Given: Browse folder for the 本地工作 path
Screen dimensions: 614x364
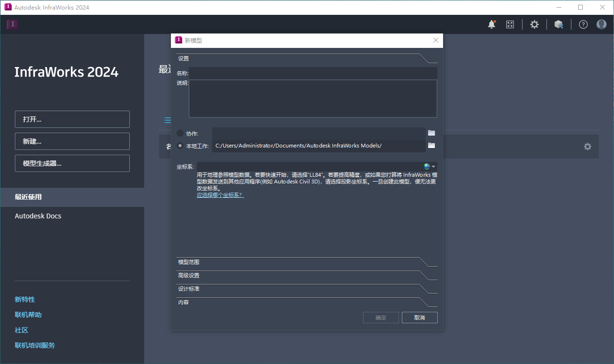Looking at the screenshot, I should point(432,146).
